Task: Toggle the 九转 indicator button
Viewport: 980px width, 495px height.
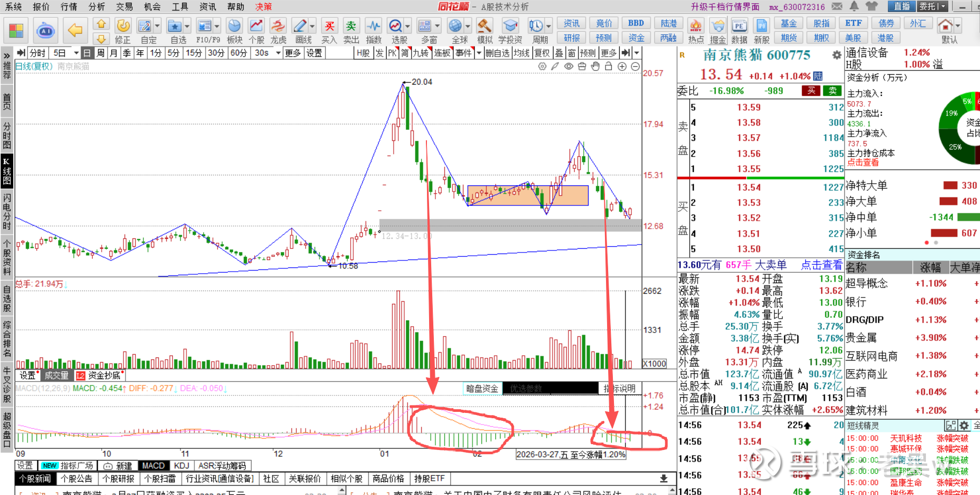Action: pyautogui.click(x=421, y=53)
